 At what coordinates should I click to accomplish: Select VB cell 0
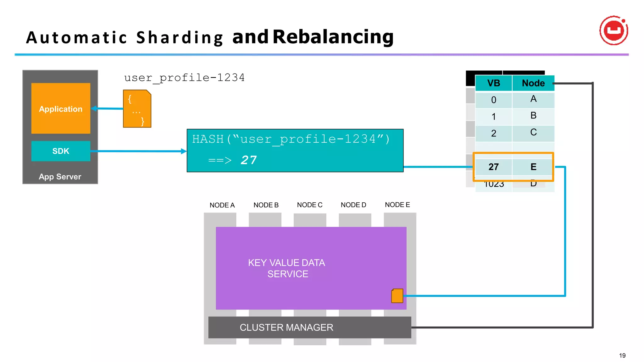tap(494, 100)
